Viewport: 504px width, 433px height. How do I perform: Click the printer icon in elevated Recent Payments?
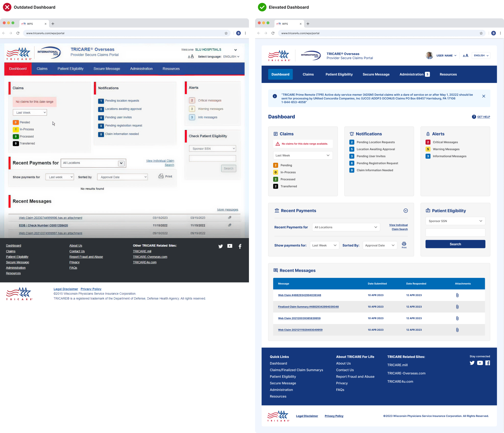(404, 244)
